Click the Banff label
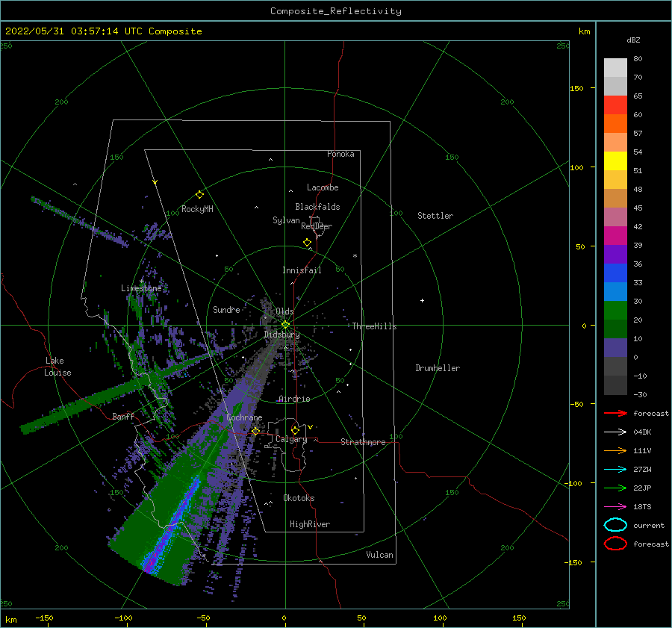Screen dimensions: 672x628 123,416
